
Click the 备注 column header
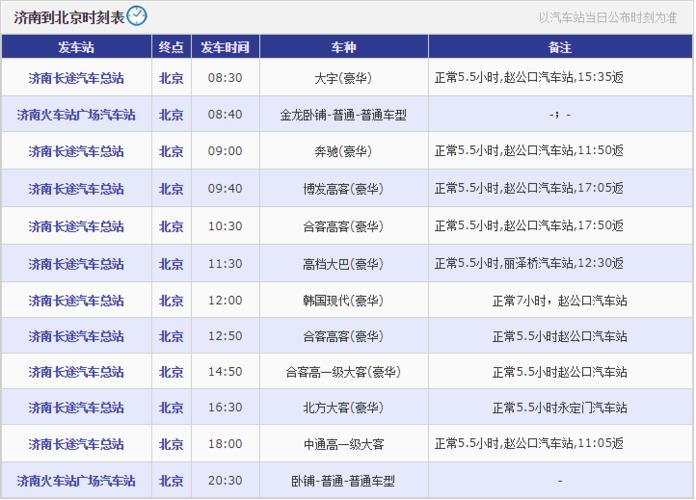[560, 47]
